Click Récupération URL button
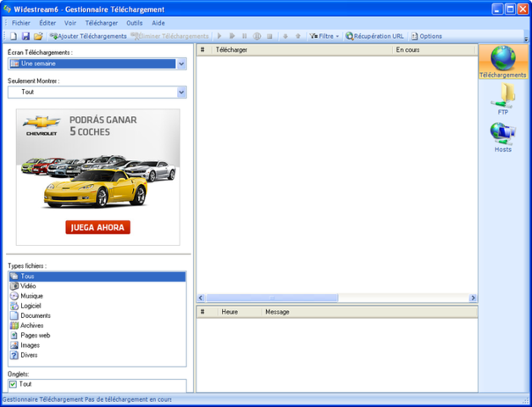The height and width of the screenshot is (407, 532). coord(374,36)
